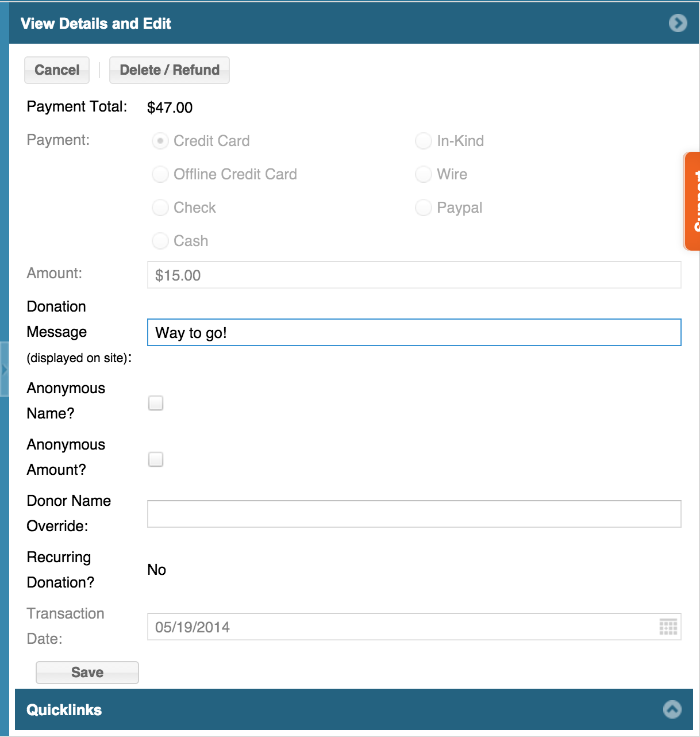Viewport: 700px width, 737px height.
Task: Select the In-Kind payment option
Action: click(423, 141)
